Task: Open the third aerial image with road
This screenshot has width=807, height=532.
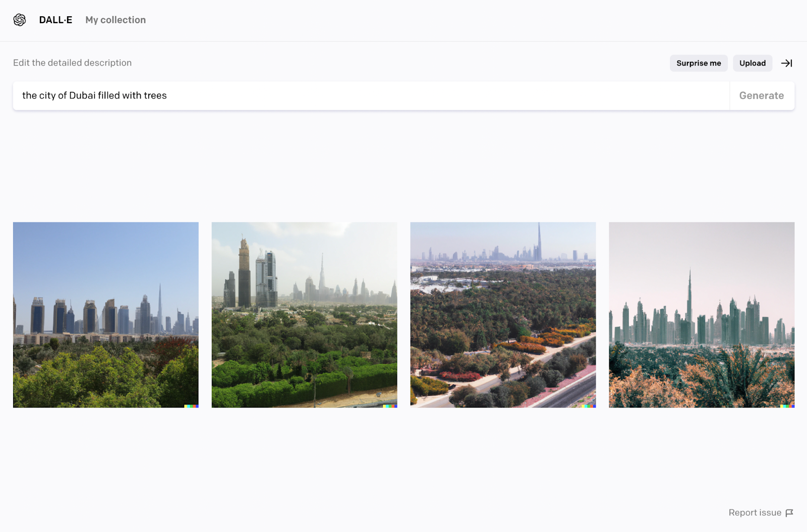Action: pyautogui.click(x=503, y=315)
